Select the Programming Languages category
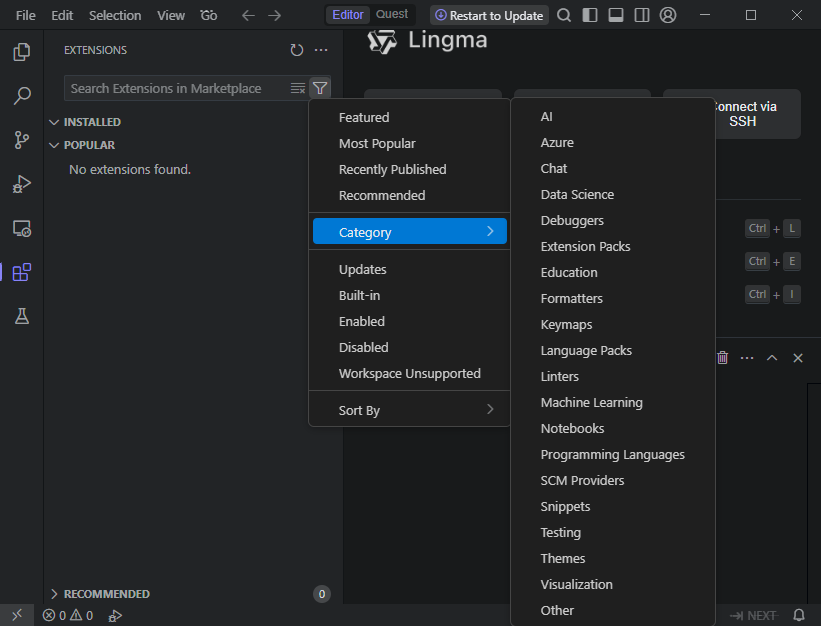 pos(613,454)
